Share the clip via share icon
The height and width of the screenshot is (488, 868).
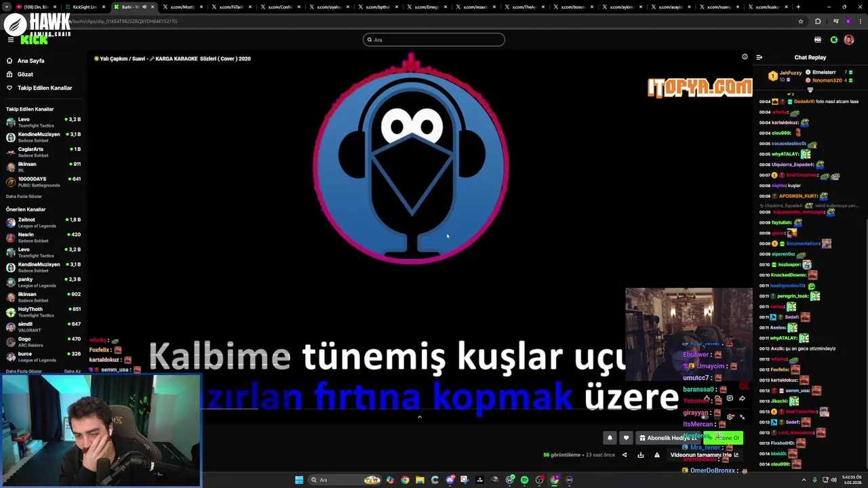tap(625, 455)
